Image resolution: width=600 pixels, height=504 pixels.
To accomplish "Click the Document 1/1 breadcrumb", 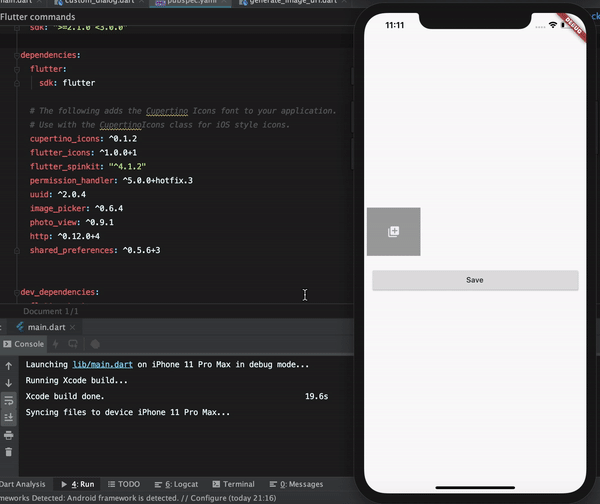I will (51, 311).
